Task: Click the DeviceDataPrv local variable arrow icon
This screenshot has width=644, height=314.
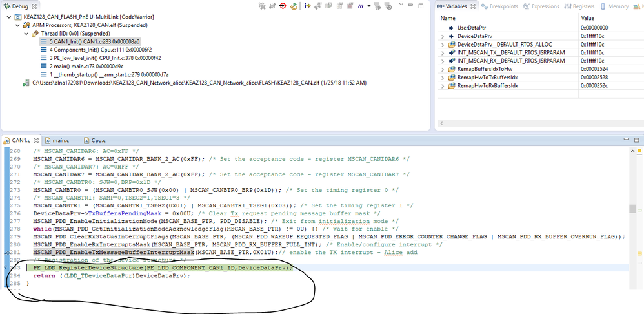Action: point(452,36)
